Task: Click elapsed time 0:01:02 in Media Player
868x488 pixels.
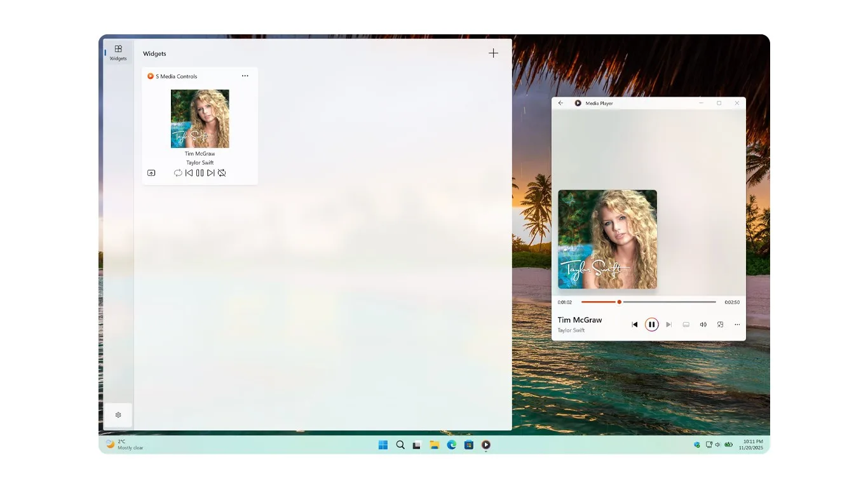Action: tap(565, 302)
